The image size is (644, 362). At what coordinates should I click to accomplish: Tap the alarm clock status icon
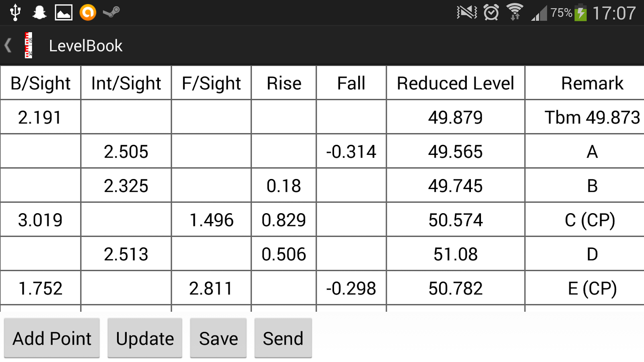click(491, 12)
